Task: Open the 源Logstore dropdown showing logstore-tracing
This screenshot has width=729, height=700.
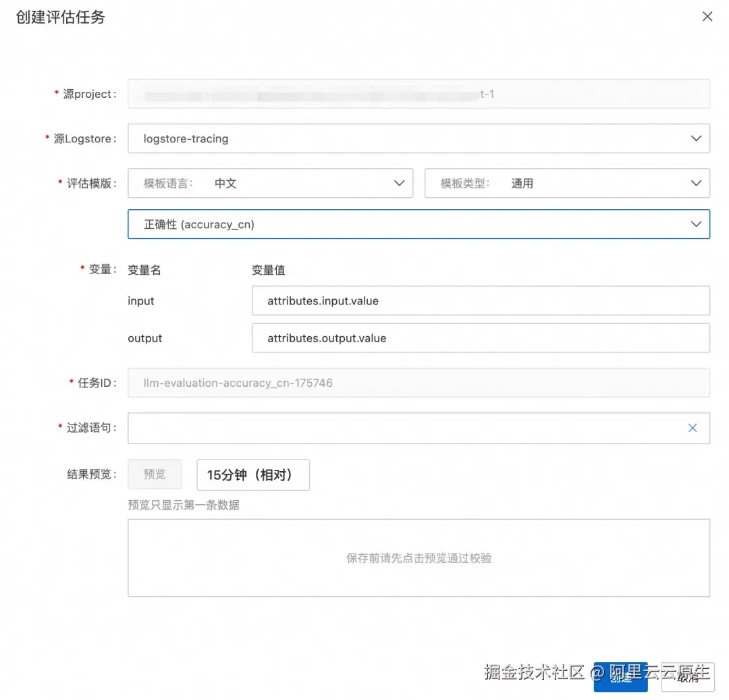Action: 418,138
